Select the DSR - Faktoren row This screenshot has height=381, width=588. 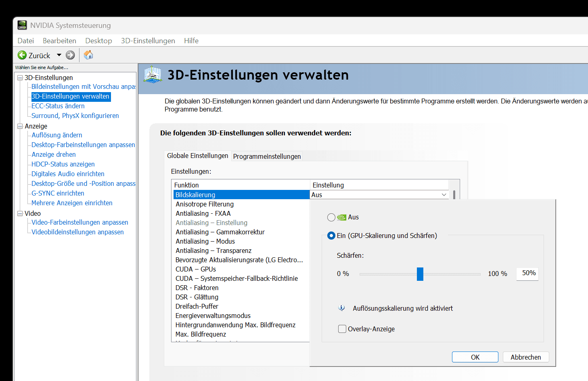tap(241, 288)
